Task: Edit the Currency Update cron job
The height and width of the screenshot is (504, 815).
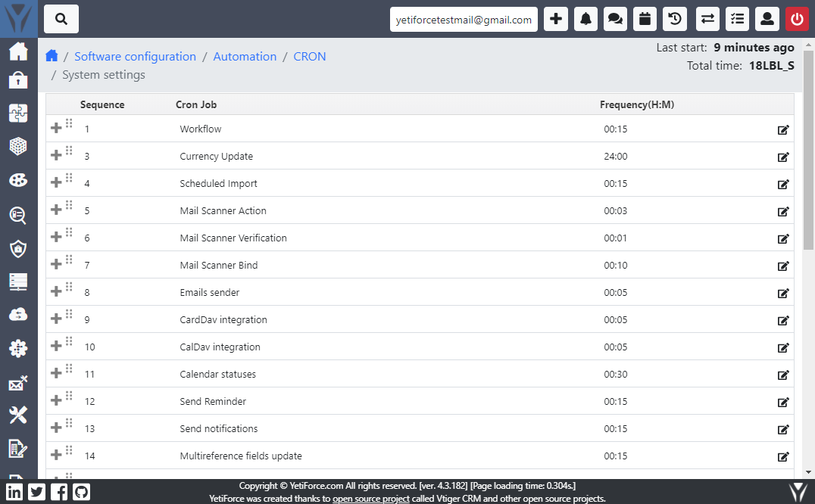Action: pyautogui.click(x=783, y=157)
